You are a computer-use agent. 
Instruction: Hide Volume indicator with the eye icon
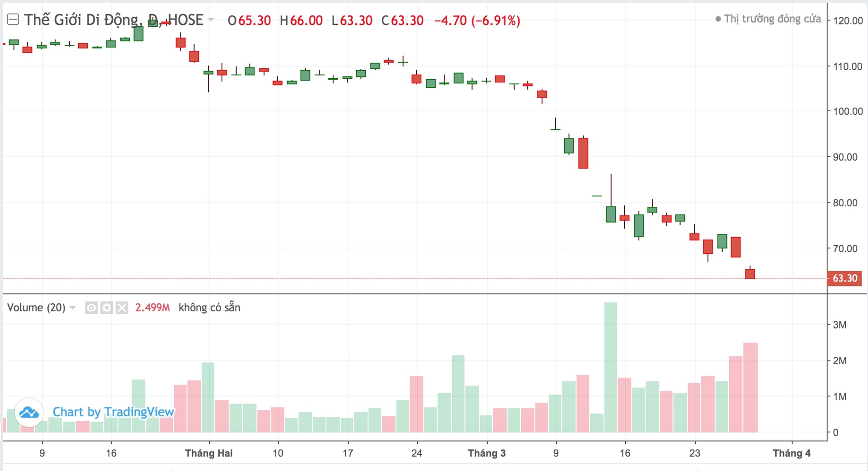(91, 308)
